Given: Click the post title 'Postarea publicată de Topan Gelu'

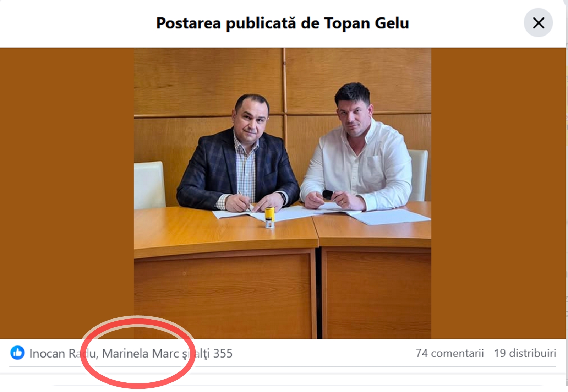Looking at the screenshot, I should click(x=283, y=23).
